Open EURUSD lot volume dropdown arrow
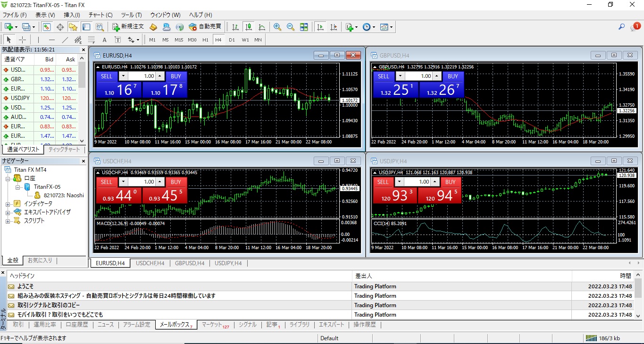Viewport: 644px width, 344px height. pyautogui.click(x=123, y=76)
